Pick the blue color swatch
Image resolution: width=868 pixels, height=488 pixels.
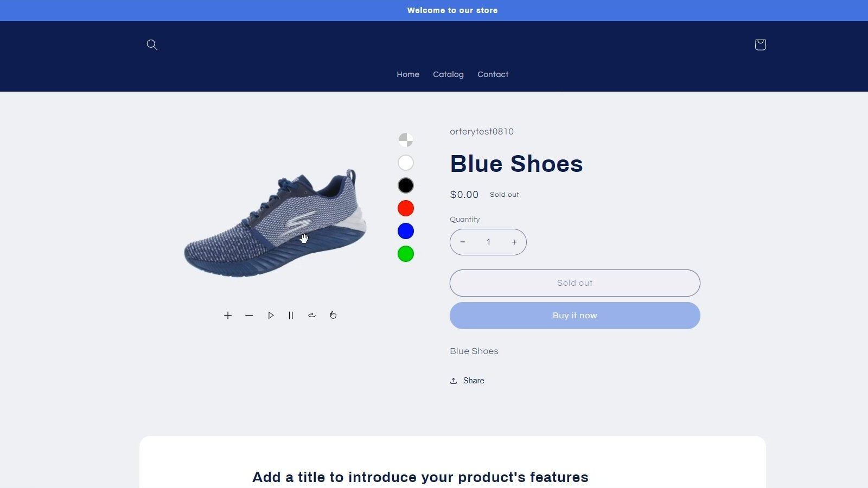406,231
